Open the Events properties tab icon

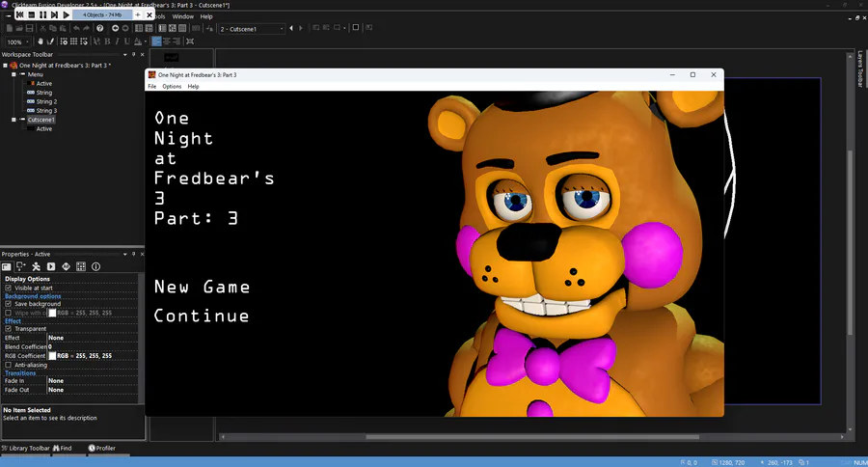click(x=81, y=266)
